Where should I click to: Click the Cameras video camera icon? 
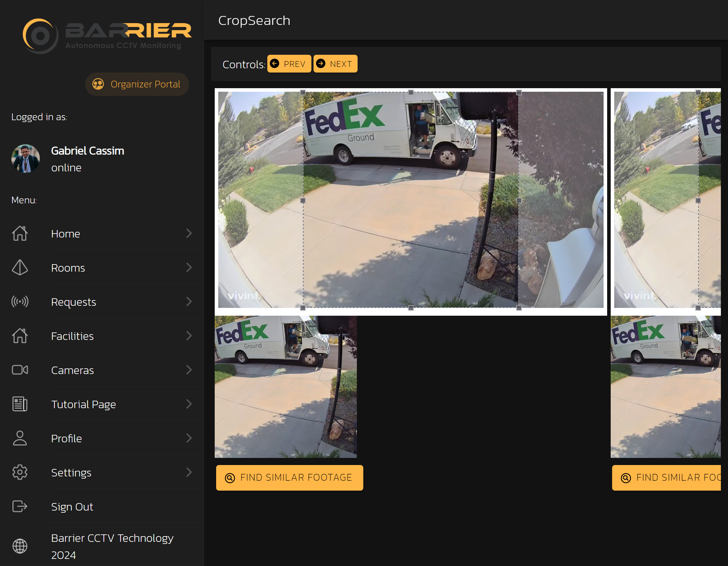(x=20, y=370)
